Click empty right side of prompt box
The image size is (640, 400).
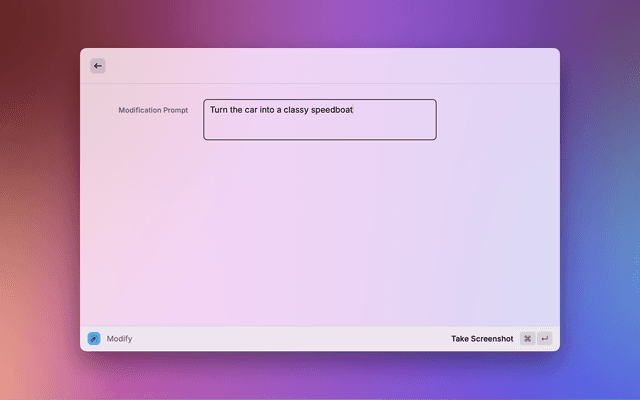point(400,110)
